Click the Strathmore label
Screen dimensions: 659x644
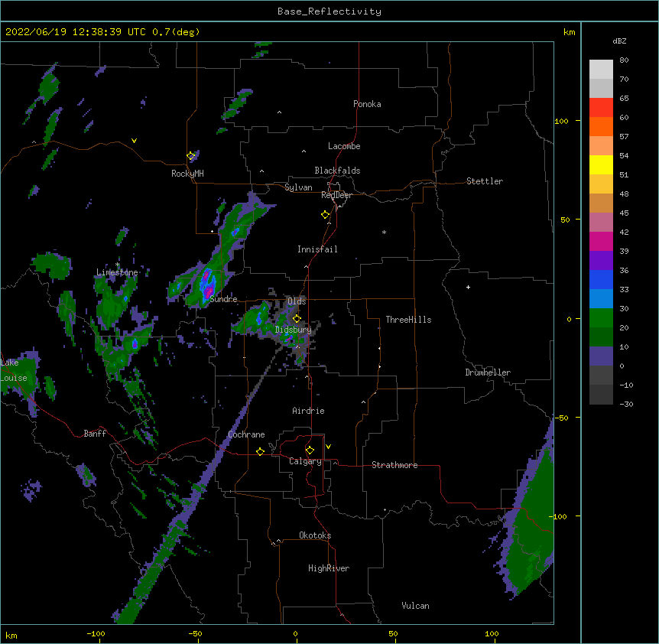394,465
